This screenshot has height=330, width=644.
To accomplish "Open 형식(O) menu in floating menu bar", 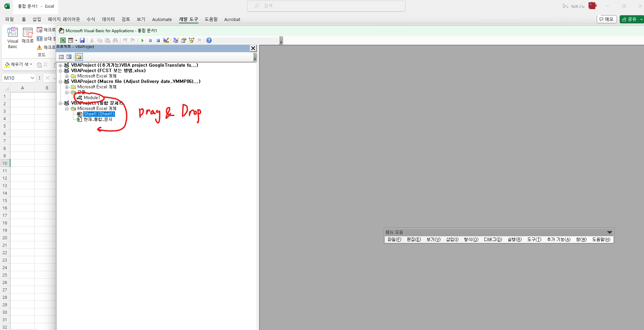I will pyautogui.click(x=471, y=239).
